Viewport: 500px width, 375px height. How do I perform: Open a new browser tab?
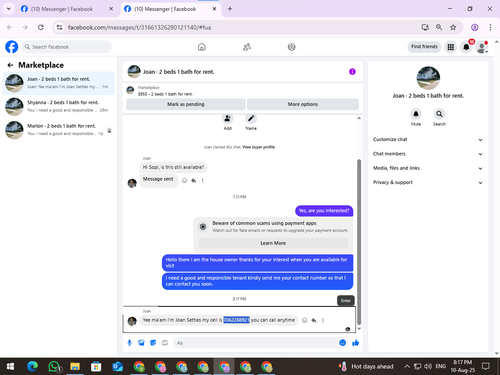click(x=230, y=9)
